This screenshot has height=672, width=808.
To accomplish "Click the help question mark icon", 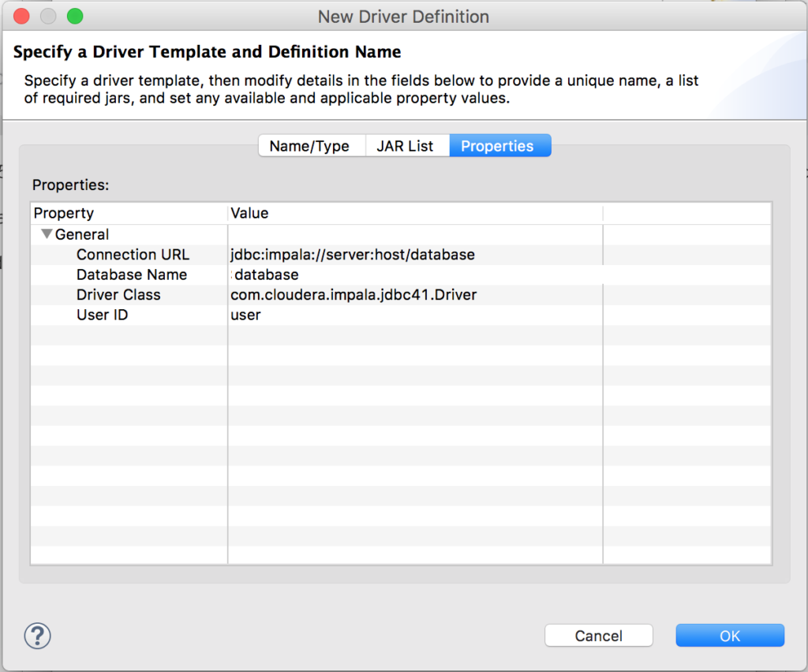I will [38, 635].
